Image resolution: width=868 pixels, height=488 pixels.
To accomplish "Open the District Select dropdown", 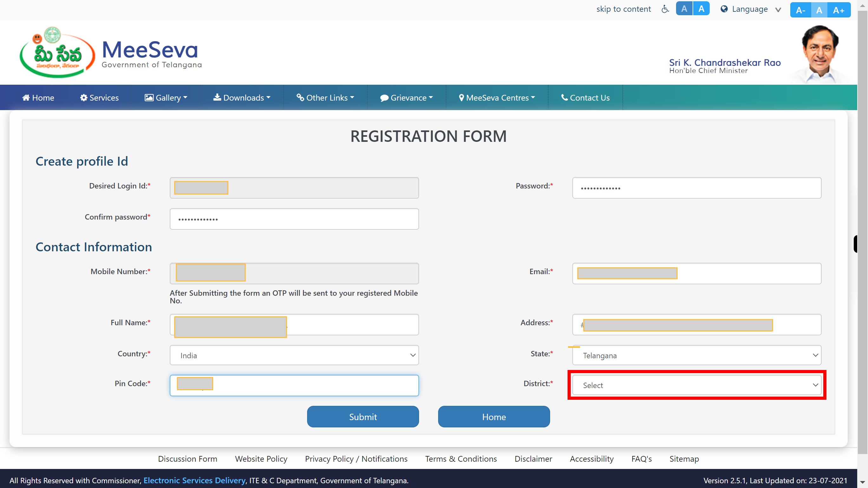I will (x=696, y=385).
